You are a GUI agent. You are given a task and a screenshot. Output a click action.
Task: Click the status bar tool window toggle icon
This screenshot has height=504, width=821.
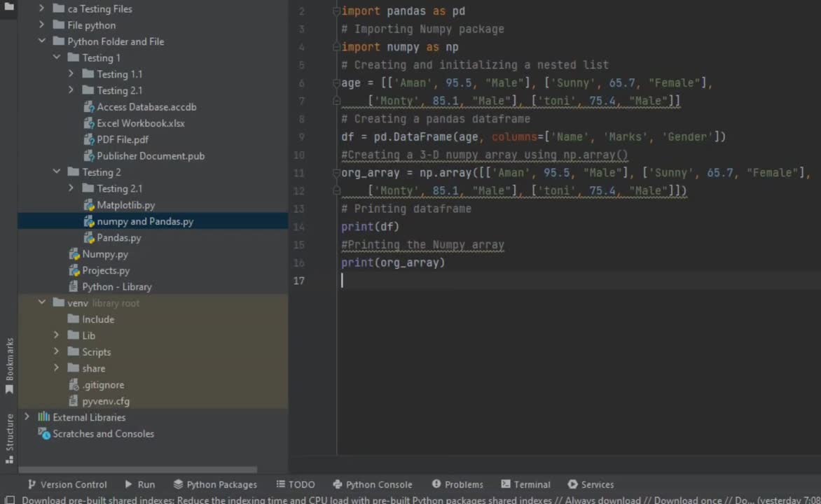pos(9,500)
